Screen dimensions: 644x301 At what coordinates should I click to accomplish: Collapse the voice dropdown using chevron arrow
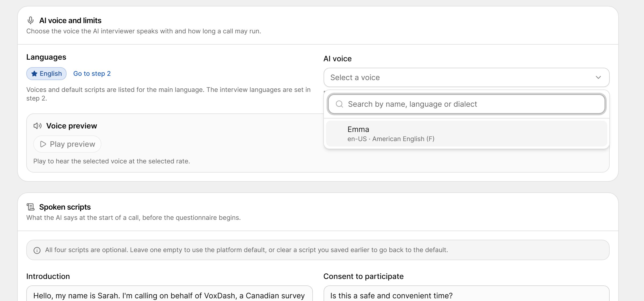coord(598,77)
